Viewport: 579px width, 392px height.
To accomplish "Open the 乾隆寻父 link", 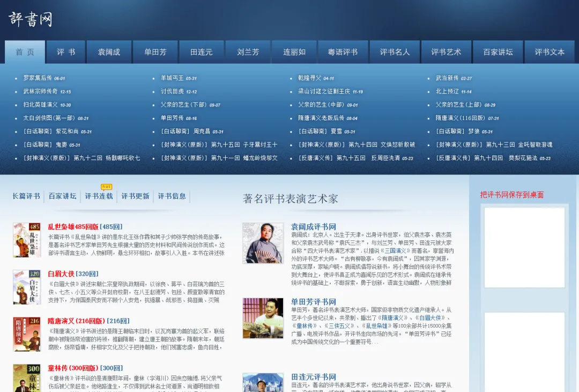I will tap(310, 78).
